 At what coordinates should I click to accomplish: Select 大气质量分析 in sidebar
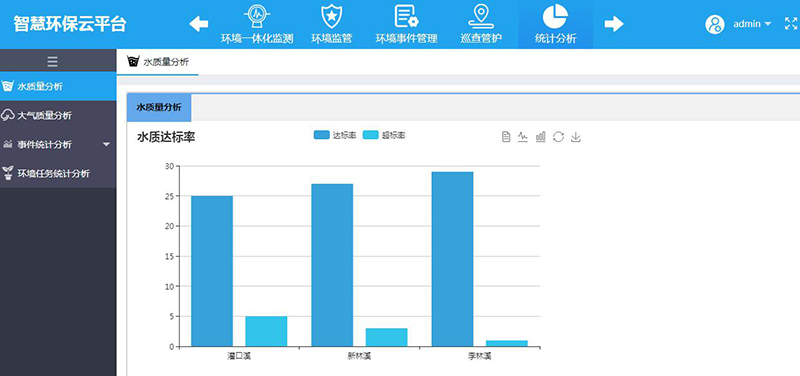click(x=58, y=115)
